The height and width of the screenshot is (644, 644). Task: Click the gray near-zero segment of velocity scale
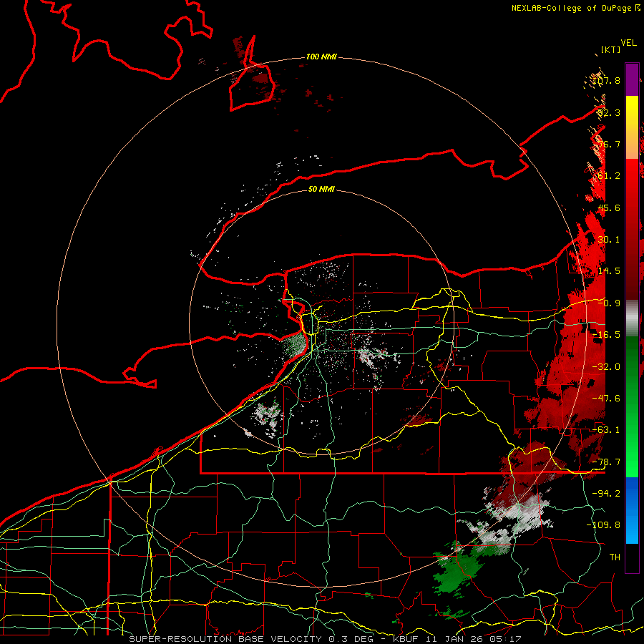(632, 318)
